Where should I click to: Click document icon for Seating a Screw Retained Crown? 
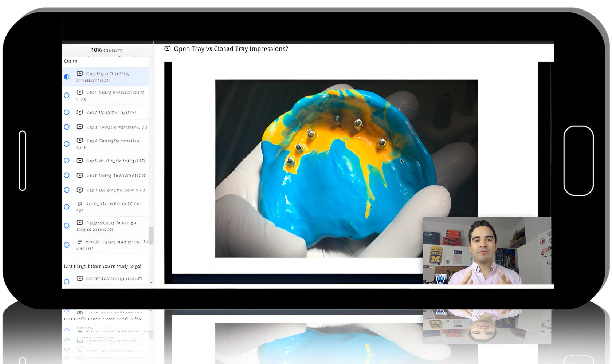[80, 204]
